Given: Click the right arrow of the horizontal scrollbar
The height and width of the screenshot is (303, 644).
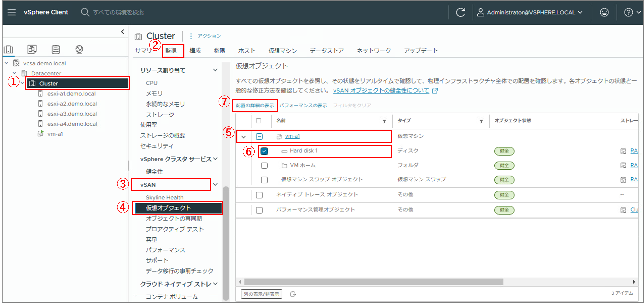Looking at the screenshot, I should click(634, 282).
